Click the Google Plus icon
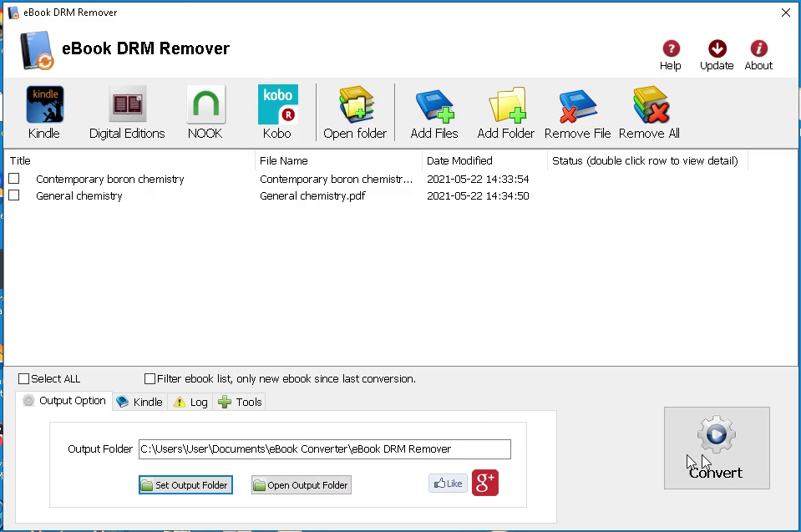801x532 pixels. pyautogui.click(x=484, y=483)
